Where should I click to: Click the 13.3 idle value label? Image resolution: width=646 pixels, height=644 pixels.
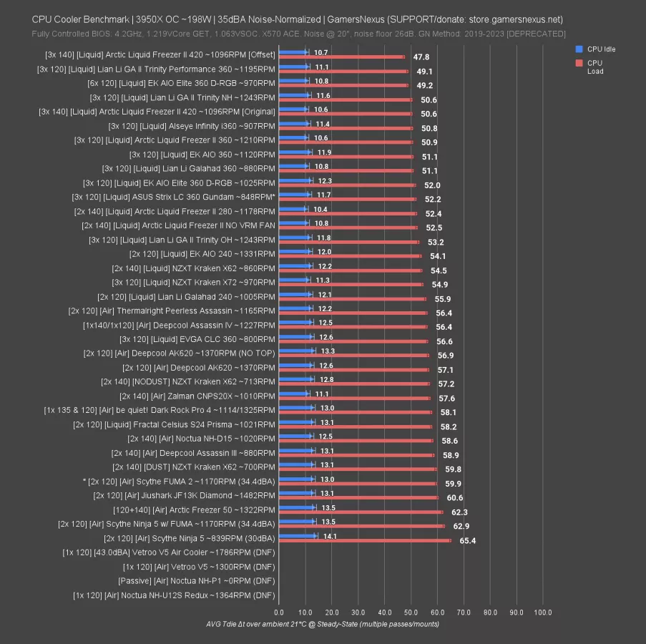(328, 351)
